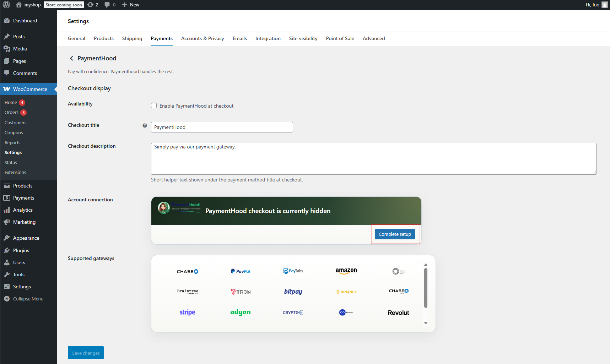This screenshot has width=610, height=364.
Task: Click the Complete setup button
Action: [x=395, y=234]
